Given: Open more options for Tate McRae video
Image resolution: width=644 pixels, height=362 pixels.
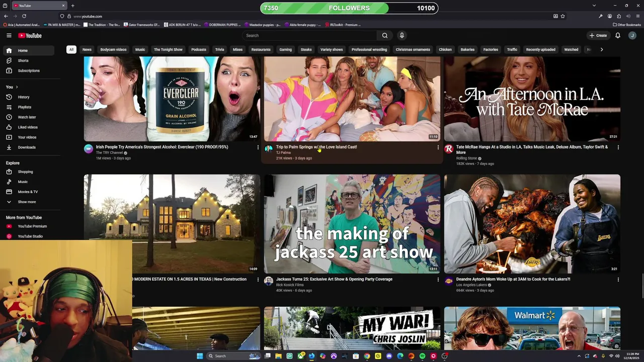Looking at the screenshot, I should pyautogui.click(x=618, y=147).
